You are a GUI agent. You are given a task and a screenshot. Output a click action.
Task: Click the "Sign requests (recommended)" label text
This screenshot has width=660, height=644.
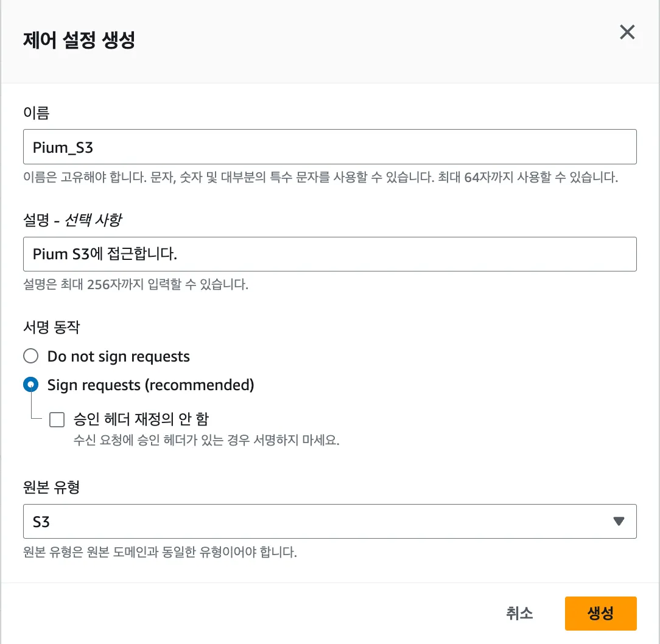(x=150, y=385)
